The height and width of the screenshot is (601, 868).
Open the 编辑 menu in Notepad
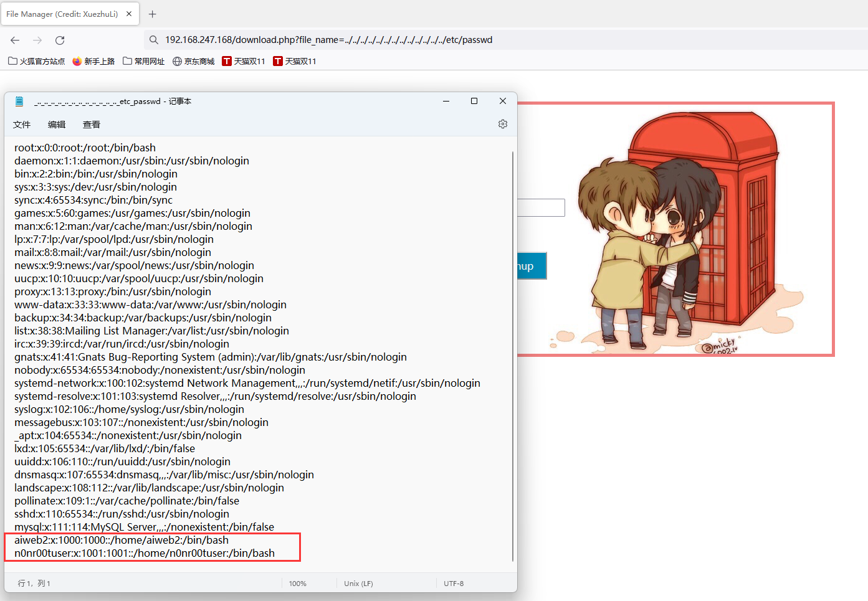(x=57, y=125)
